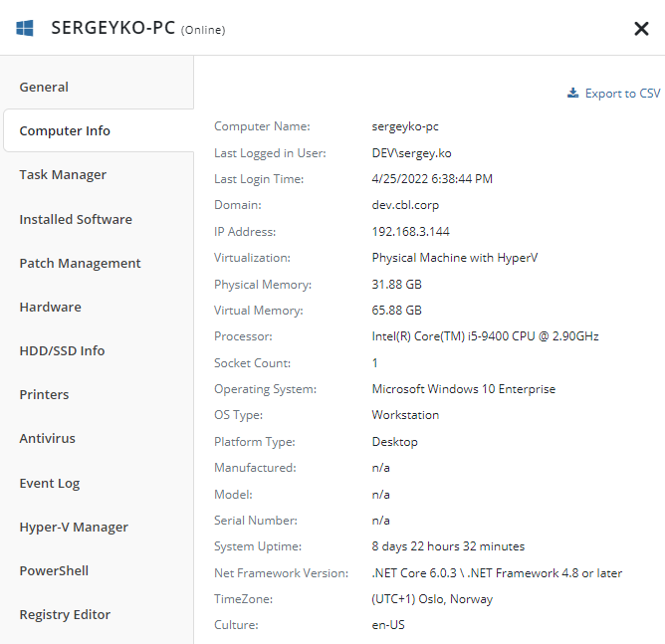Open the Printers section
Screen dimensions: 665x644
(98, 394)
